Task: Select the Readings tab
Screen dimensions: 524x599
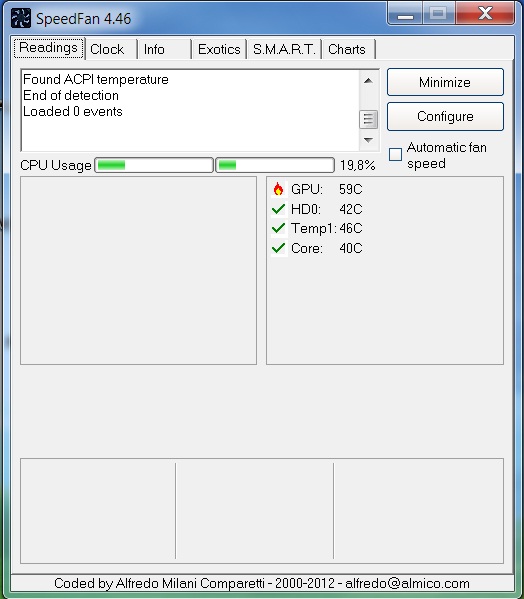Action: [49, 48]
